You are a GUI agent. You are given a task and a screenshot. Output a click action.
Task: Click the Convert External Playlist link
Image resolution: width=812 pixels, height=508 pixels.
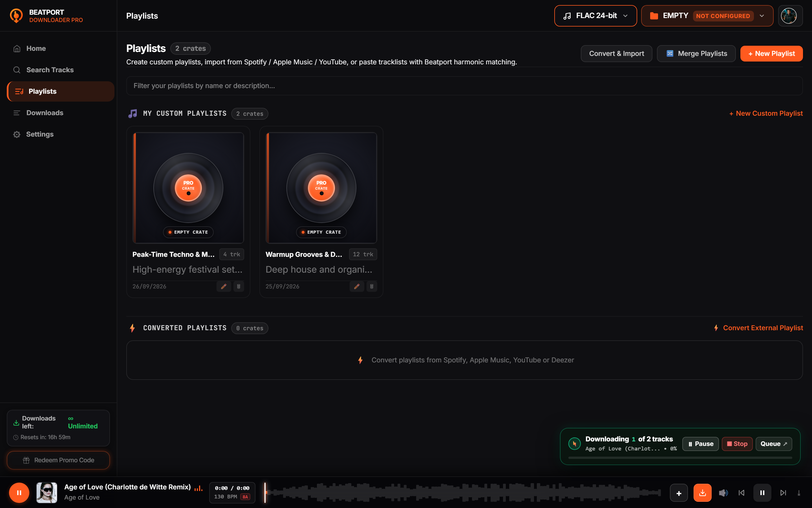758,328
